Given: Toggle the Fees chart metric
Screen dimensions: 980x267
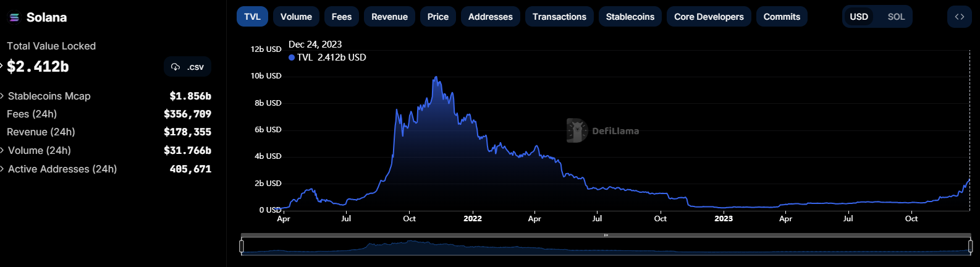Looking at the screenshot, I should click(x=342, y=17).
